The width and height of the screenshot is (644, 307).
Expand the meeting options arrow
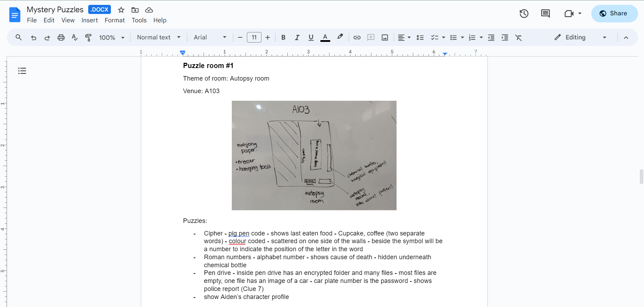tap(580, 14)
